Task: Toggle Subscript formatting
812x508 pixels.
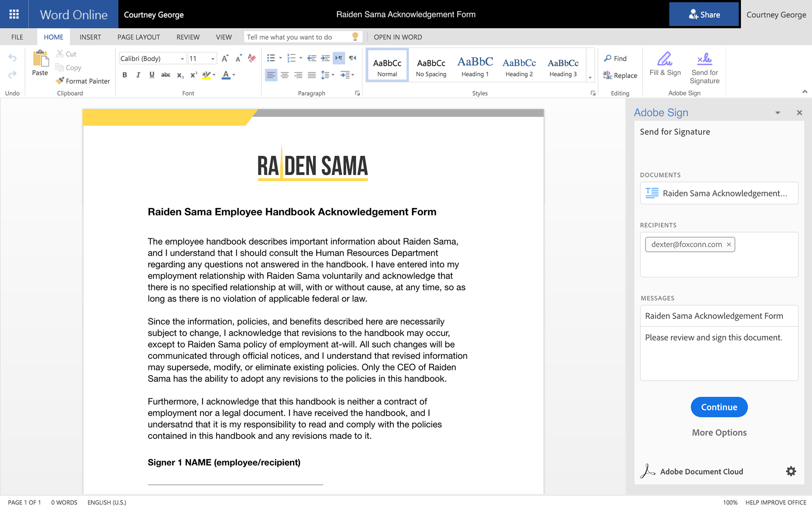Action: (x=180, y=75)
